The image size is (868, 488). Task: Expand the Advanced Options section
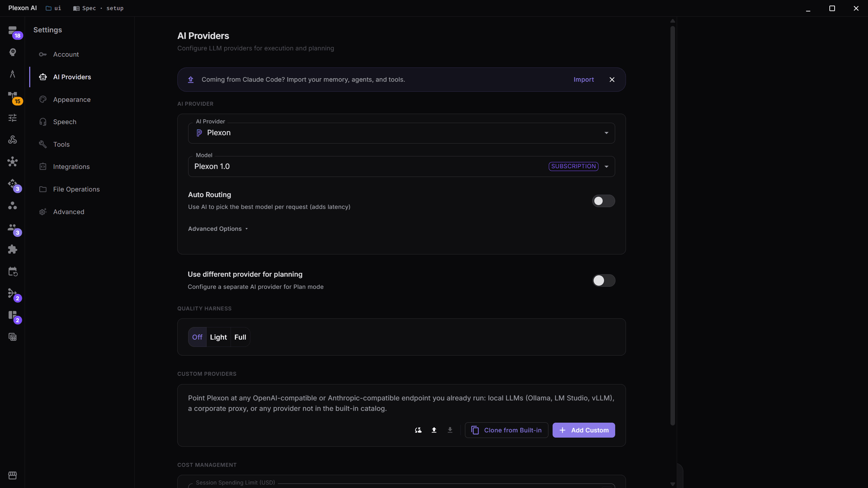pos(218,229)
